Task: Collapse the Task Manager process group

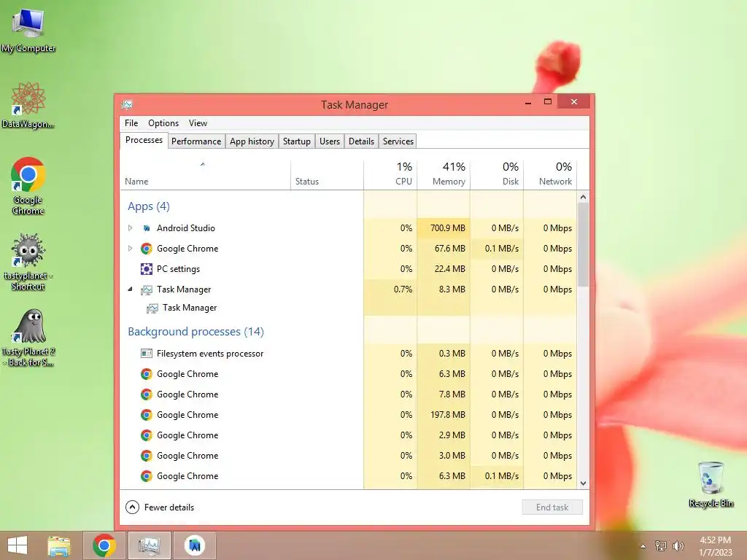Action: [x=130, y=289]
